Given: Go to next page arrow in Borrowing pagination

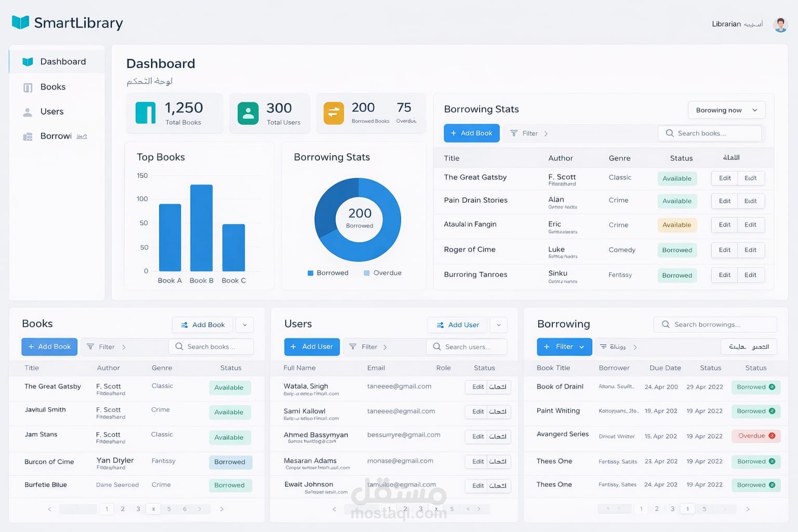Looking at the screenshot, I should pos(748,509).
